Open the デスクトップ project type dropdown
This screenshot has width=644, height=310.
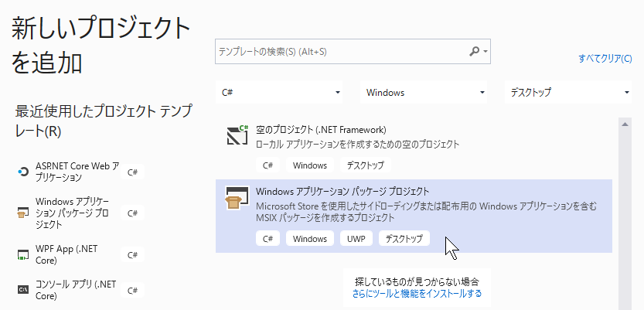[x=568, y=93]
